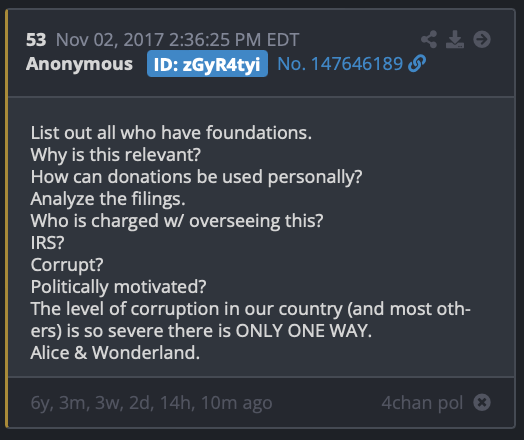Click the share icon on post 53
The height and width of the screenshot is (440, 524).
pos(429,39)
